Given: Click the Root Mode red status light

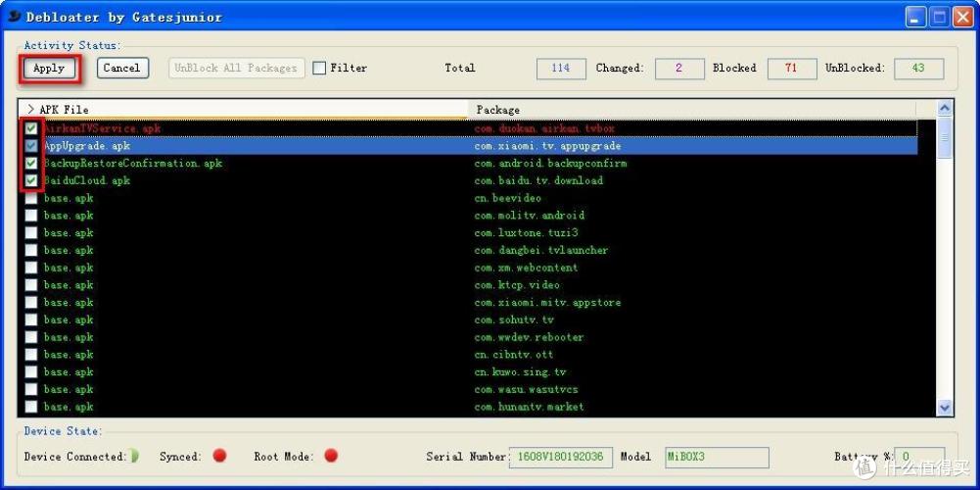Looking at the screenshot, I should 331,456.
